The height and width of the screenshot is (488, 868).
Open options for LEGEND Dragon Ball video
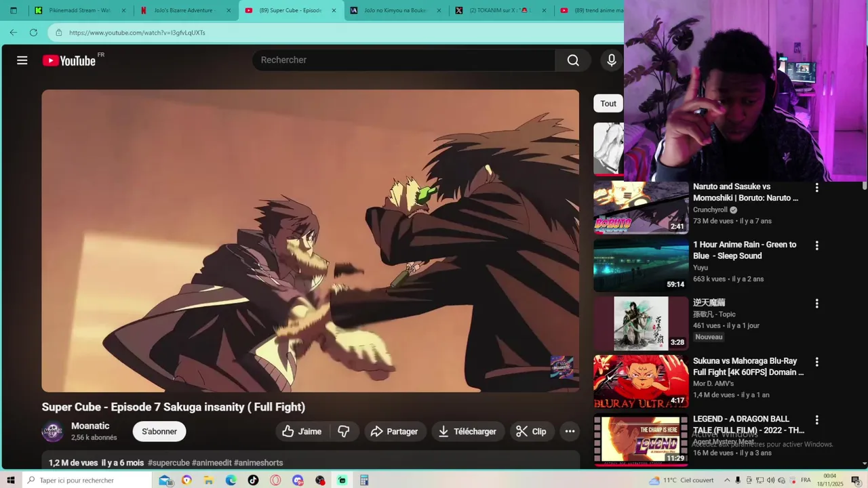pyautogui.click(x=816, y=420)
